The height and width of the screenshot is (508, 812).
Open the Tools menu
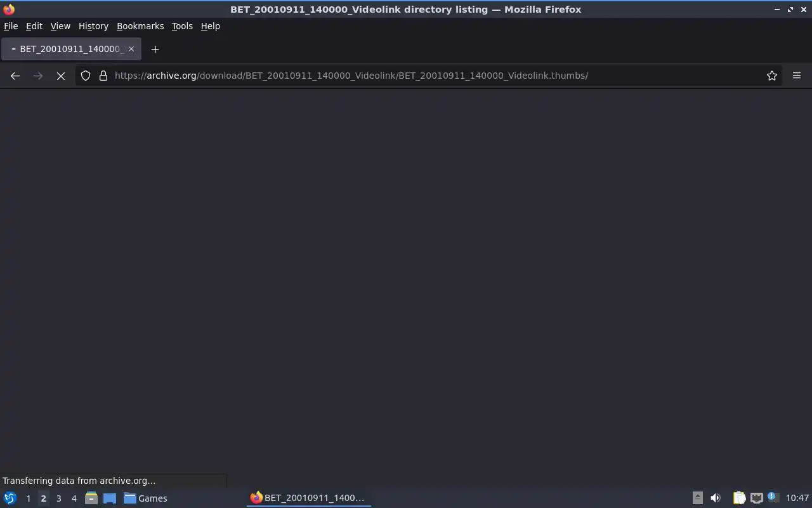point(182,26)
